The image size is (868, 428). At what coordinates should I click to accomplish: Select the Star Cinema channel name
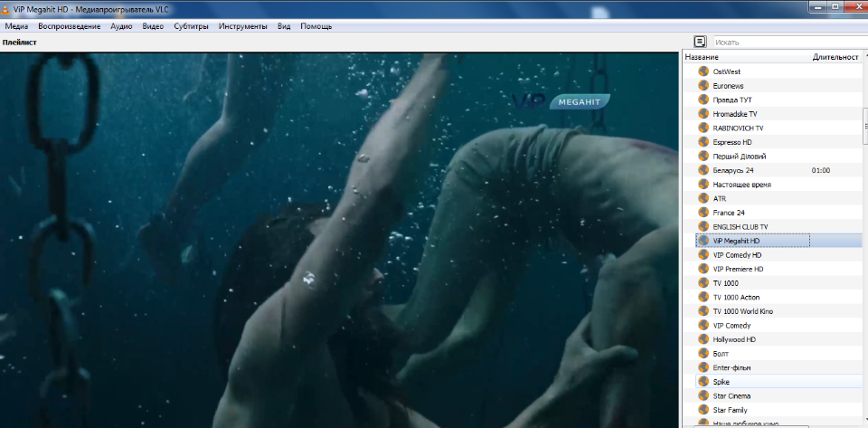[731, 396]
